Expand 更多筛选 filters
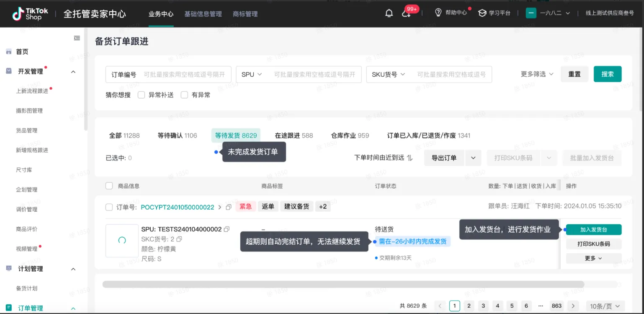 point(537,74)
